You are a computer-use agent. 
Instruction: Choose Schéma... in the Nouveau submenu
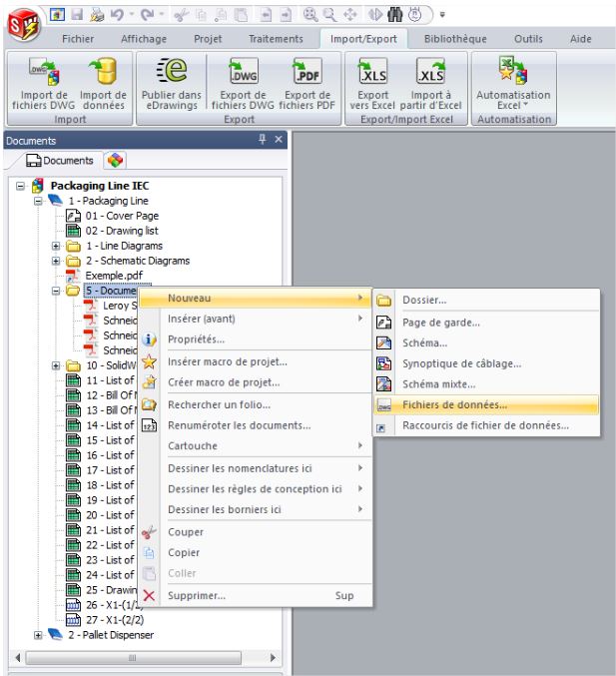tap(486, 343)
